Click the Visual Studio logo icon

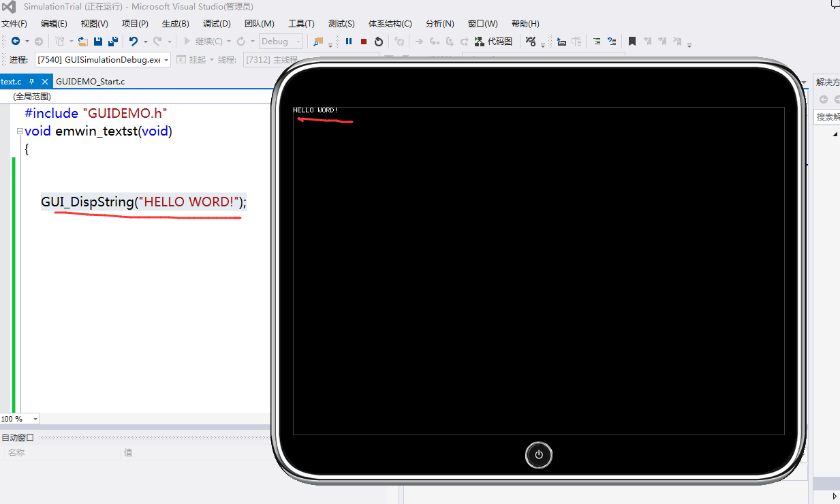pyautogui.click(x=10, y=7)
